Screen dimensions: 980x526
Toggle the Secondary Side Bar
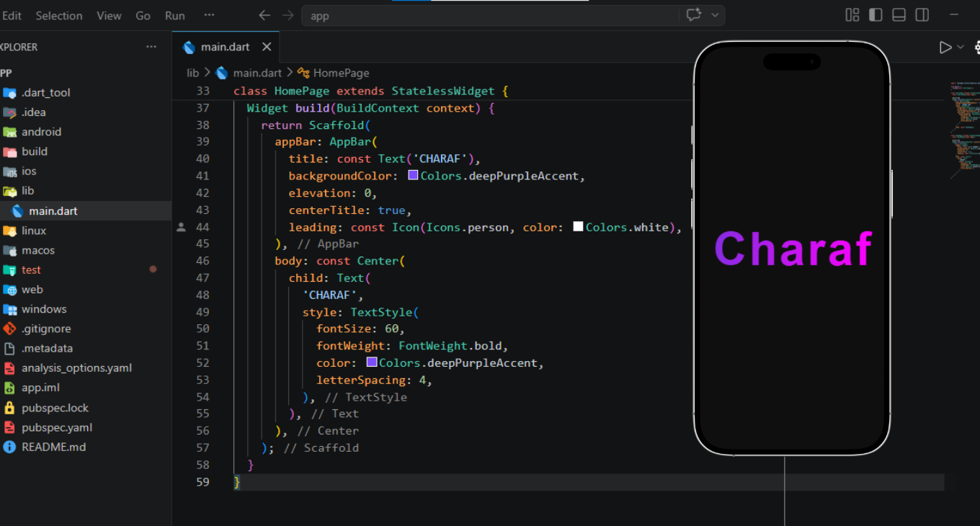[x=922, y=15]
